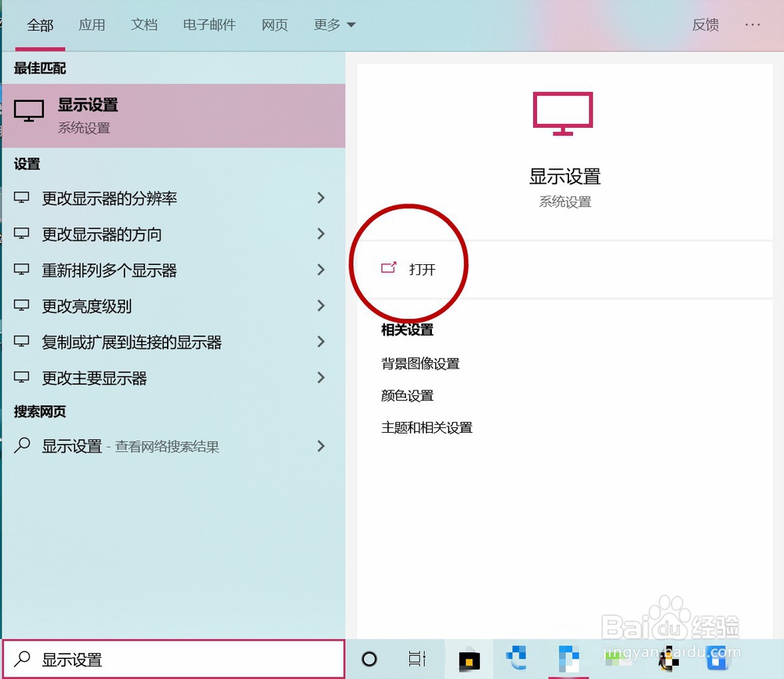Open 背景图像设置 under related settings
The image size is (784, 679).
419,363
